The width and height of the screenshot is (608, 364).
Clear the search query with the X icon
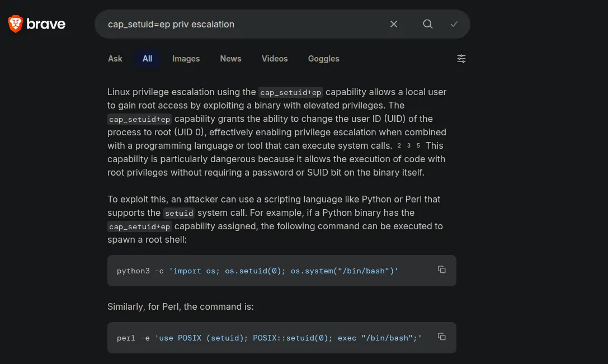(x=394, y=24)
